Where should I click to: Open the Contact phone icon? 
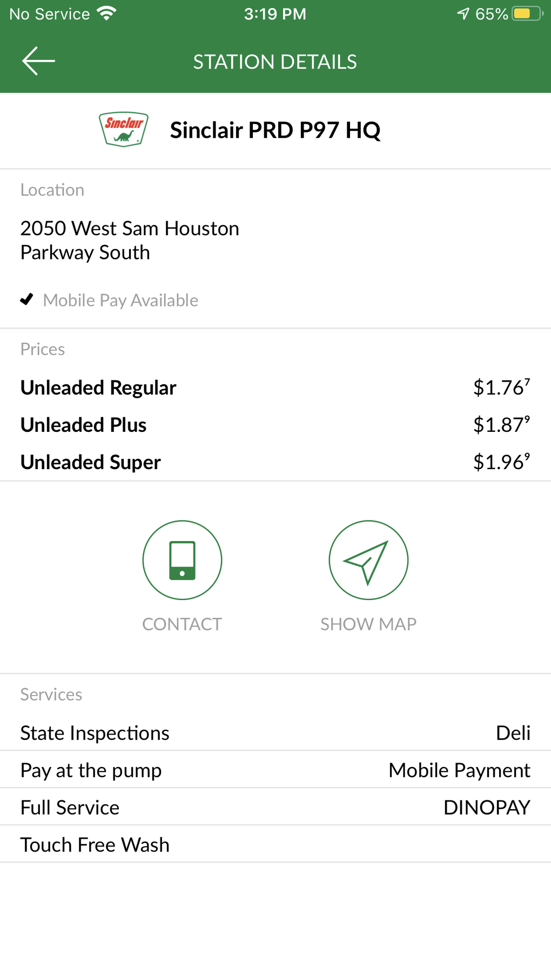click(x=182, y=560)
